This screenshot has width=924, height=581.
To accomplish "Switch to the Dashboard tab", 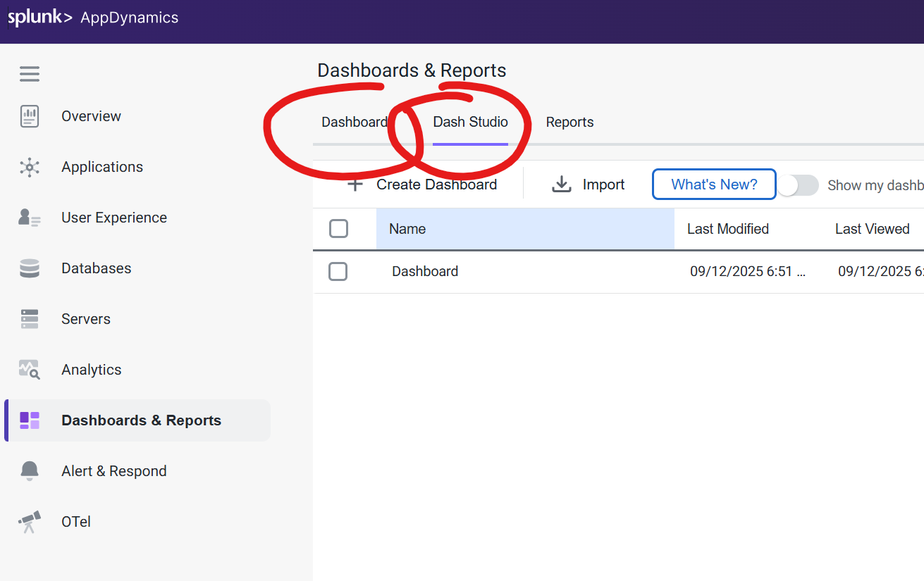I will [x=355, y=123].
